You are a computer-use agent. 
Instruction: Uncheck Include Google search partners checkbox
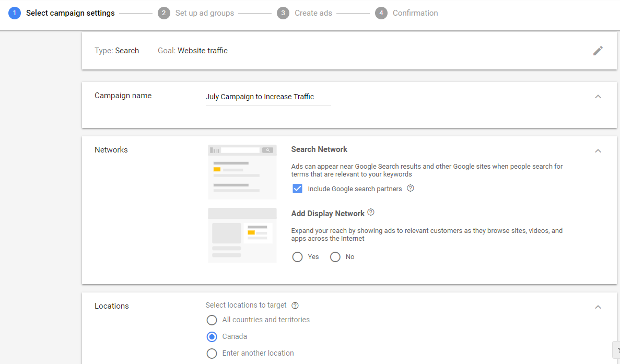pyautogui.click(x=297, y=189)
